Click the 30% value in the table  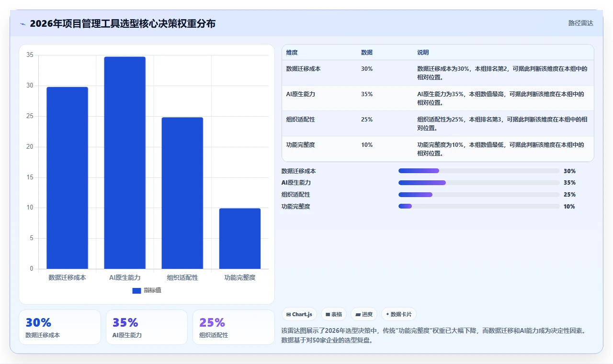(x=367, y=69)
